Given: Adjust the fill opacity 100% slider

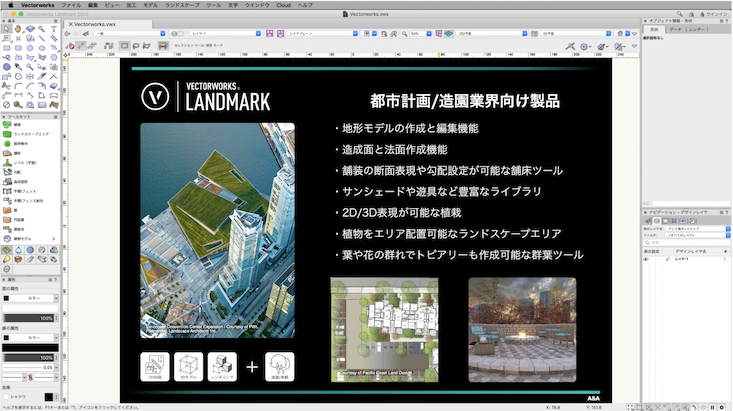Looking at the screenshot, I should coord(28,318).
